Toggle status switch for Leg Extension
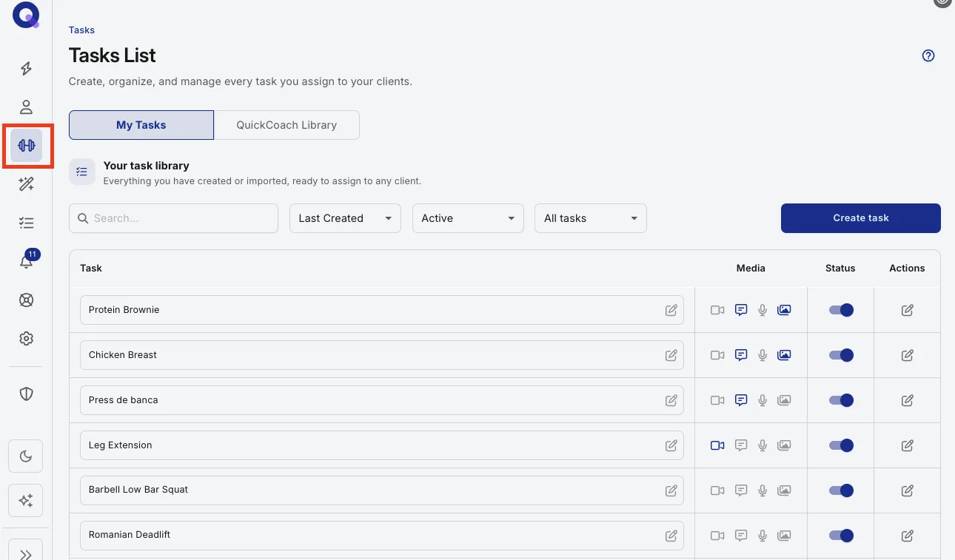The height and width of the screenshot is (560, 955). (841, 445)
